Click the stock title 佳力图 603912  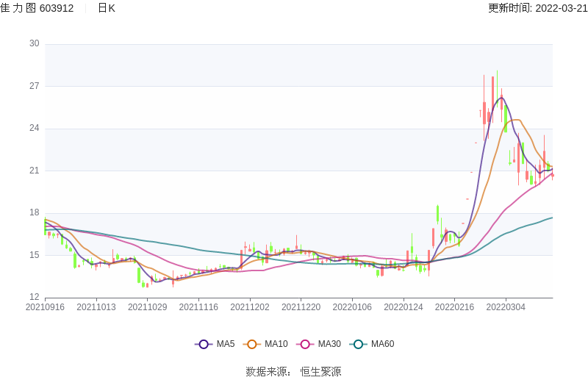(x=37, y=8)
